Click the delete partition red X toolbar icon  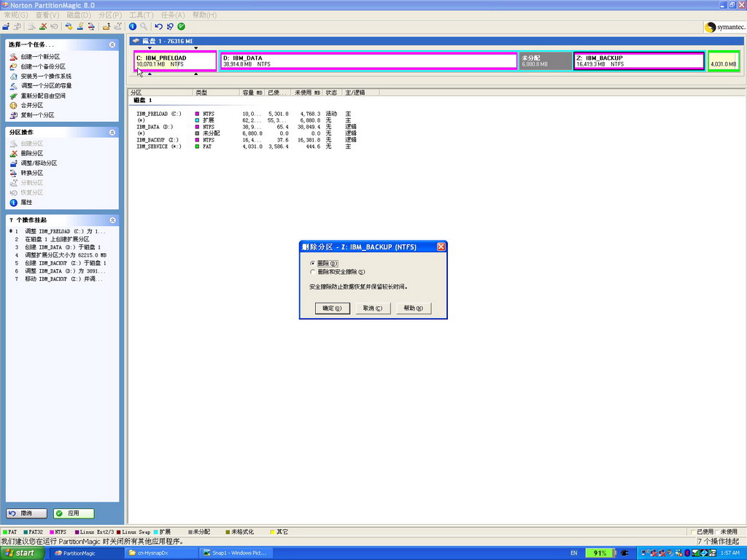[x=43, y=26]
